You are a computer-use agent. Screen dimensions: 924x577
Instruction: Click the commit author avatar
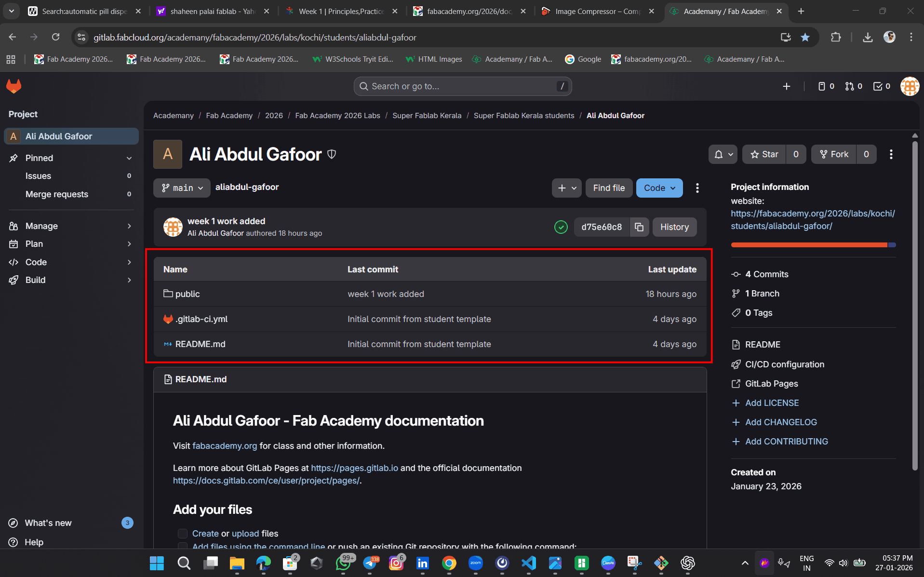173,227
